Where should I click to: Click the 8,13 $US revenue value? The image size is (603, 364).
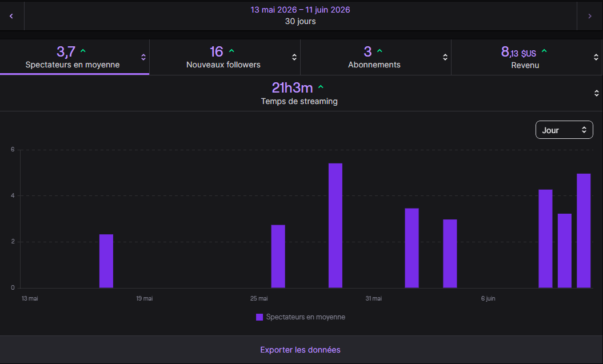[x=518, y=52]
